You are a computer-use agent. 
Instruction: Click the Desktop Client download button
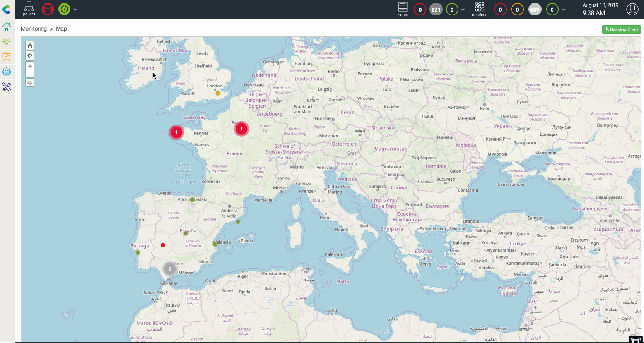(x=621, y=29)
